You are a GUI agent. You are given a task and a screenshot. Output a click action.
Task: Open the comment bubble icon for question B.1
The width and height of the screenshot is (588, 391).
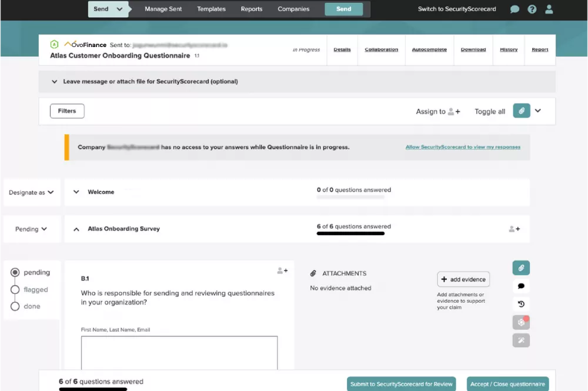pos(521,286)
